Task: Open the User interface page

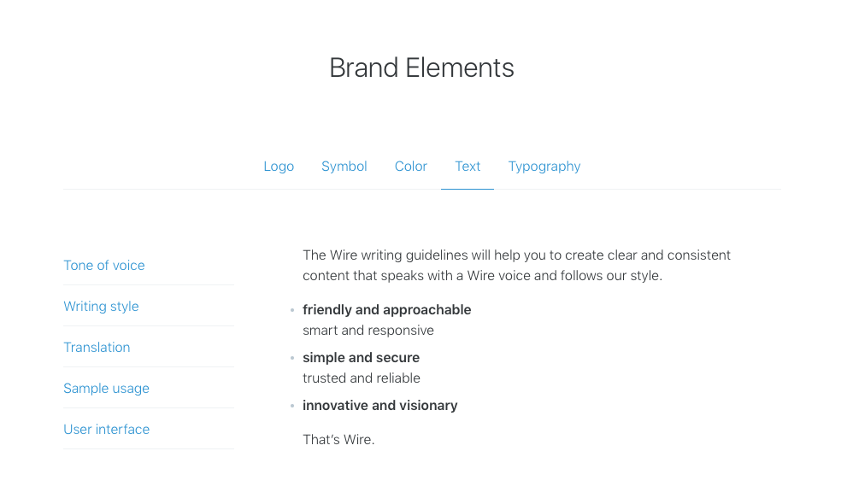Action: [x=106, y=429]
